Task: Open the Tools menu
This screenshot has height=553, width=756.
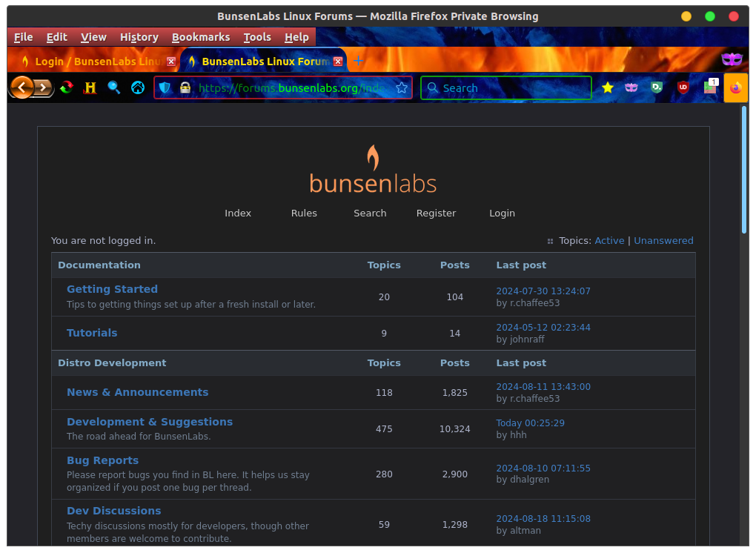Action: pyautogui.click(x=257, y=37)
